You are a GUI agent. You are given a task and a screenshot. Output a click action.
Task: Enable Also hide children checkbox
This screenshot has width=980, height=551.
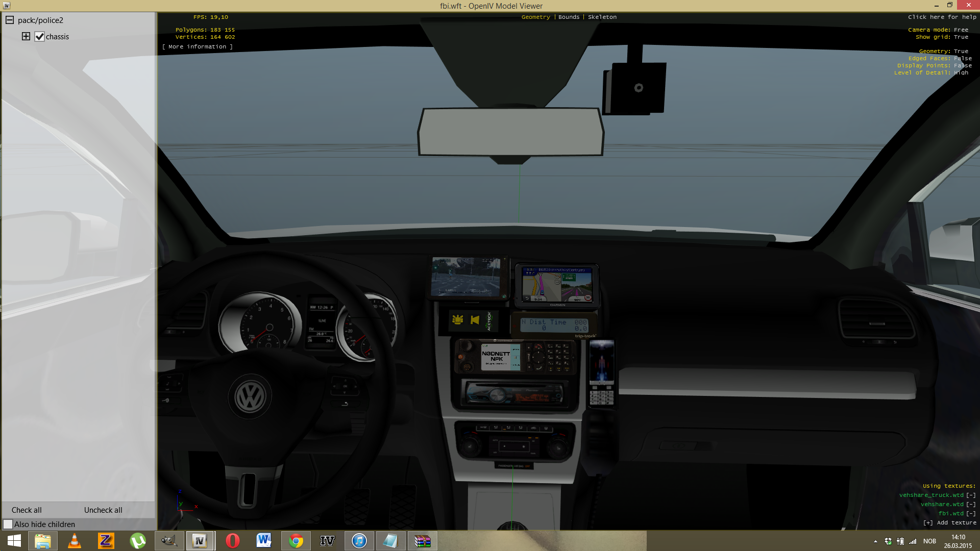[8, 524]
